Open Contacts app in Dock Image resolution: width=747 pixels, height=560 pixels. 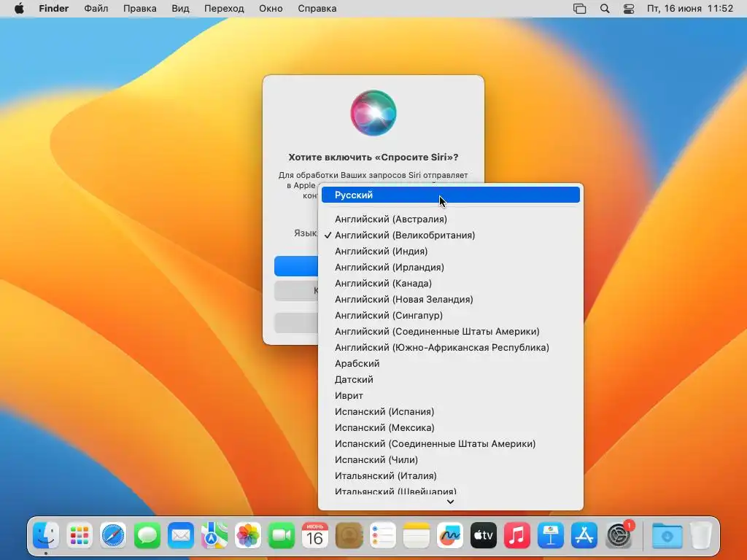coord(349,536)
